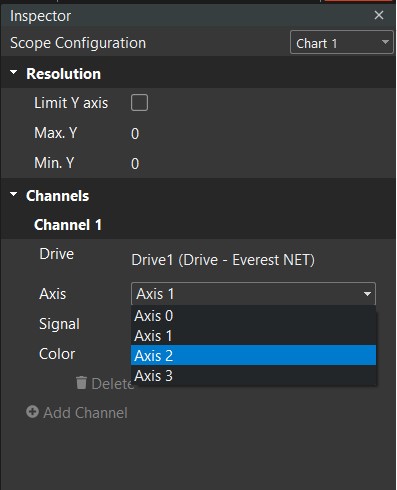The height and width of the screenshot is (490, 397).
Task: Select Axis 1 from the dropdown list
Action: 253,335
